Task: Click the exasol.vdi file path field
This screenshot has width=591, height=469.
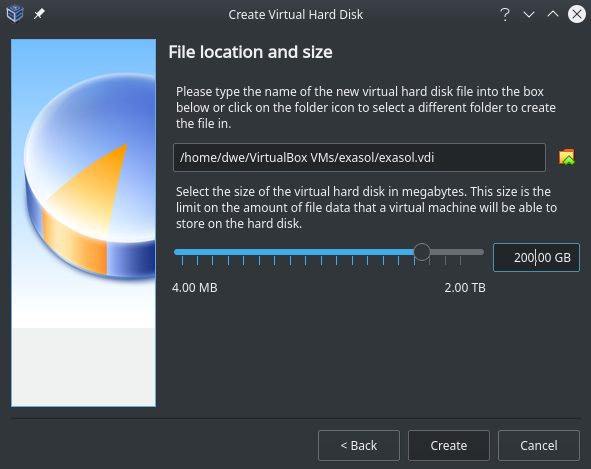Action: pyautogui.click(x=359, y=157)
